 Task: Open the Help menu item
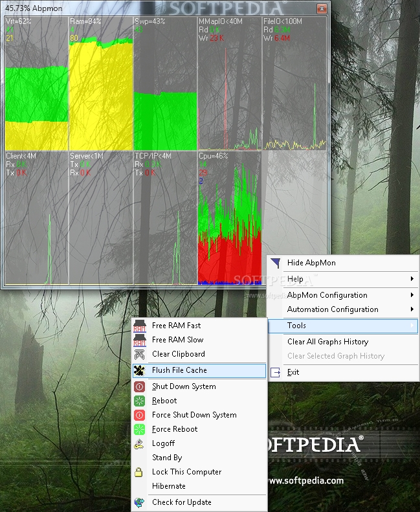click(343, 279)
